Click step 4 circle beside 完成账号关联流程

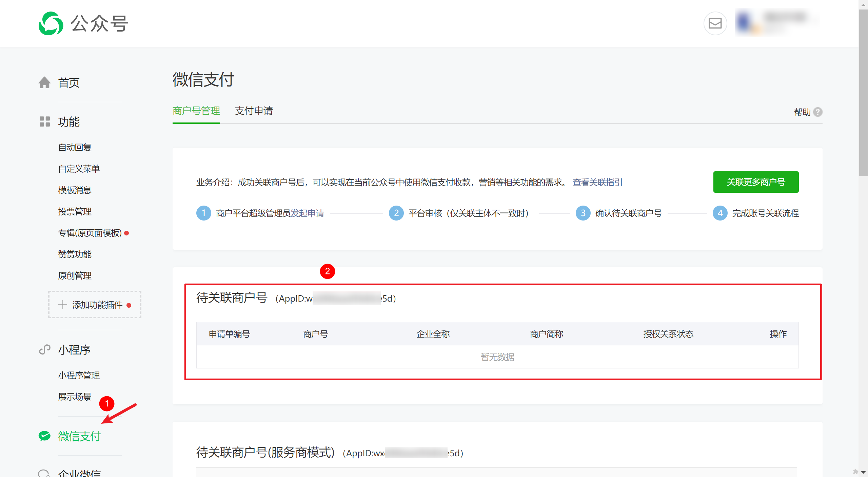click(720, 213)
